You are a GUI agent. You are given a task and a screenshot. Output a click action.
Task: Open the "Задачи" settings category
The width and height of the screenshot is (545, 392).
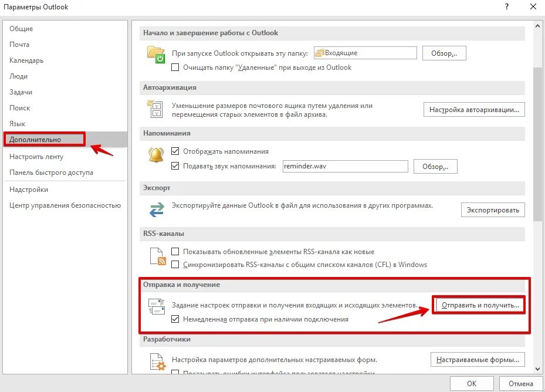(65, 92)
